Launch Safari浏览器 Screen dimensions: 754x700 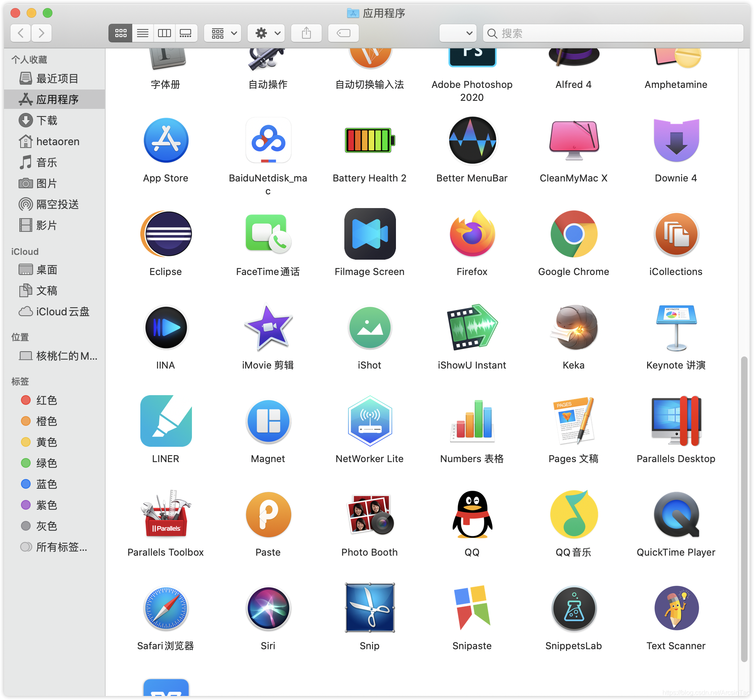(166, 608)
